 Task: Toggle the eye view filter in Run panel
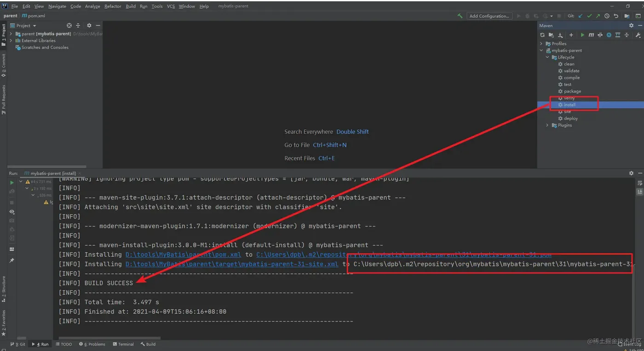(x=12, y=212)
